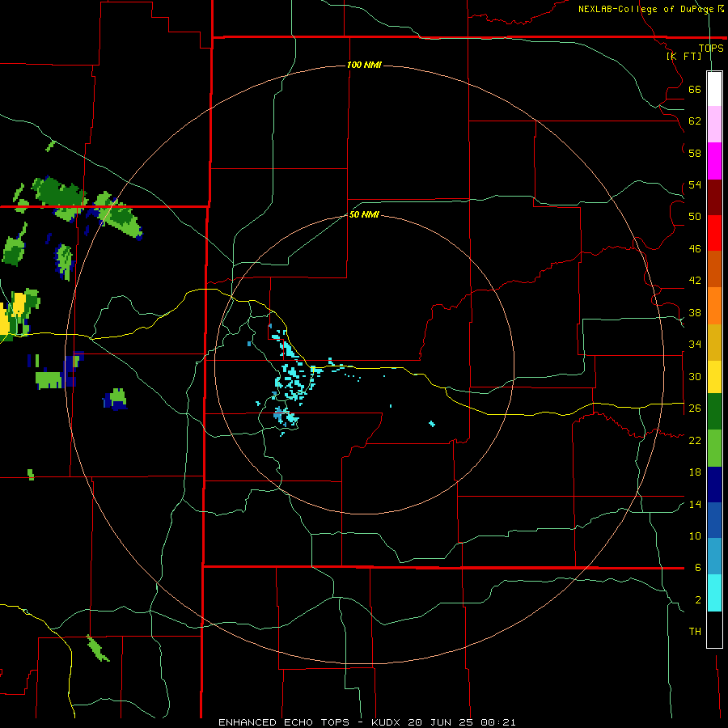Click the dark green legend swatch
The width and height of the screenshot is (728, 728).
pos(714,411)
